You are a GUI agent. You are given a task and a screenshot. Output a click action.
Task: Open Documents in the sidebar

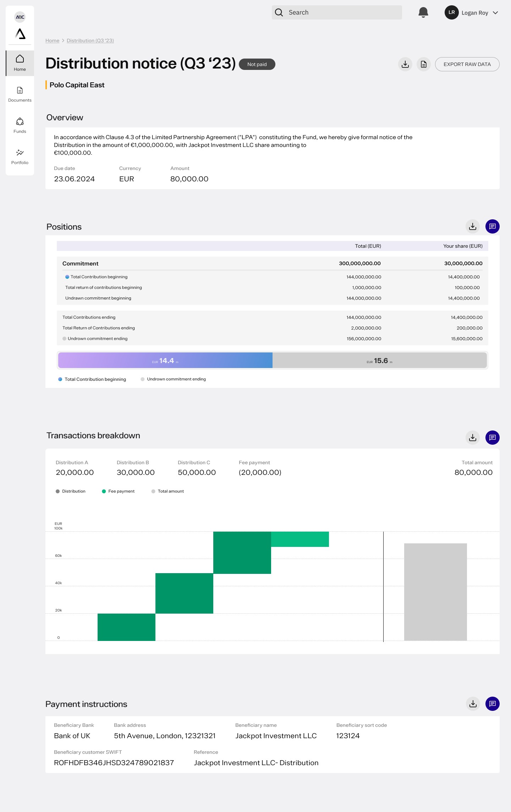[x=20, y=94]
